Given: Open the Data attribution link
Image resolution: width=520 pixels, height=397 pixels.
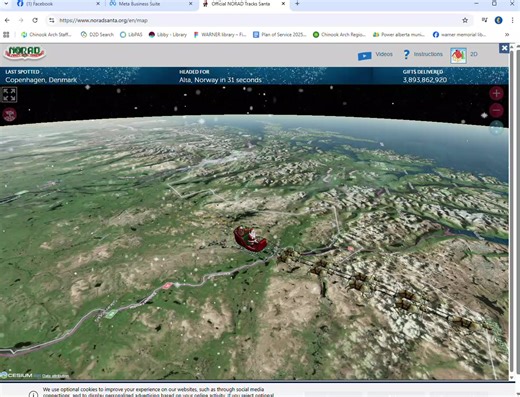Looking at the screenshot, I should (55, 376).
